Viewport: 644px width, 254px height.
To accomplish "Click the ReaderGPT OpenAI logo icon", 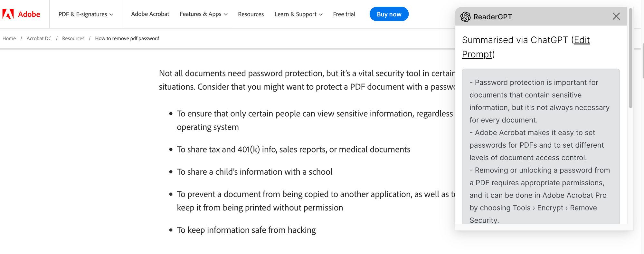I will click(x=465, y=17).
